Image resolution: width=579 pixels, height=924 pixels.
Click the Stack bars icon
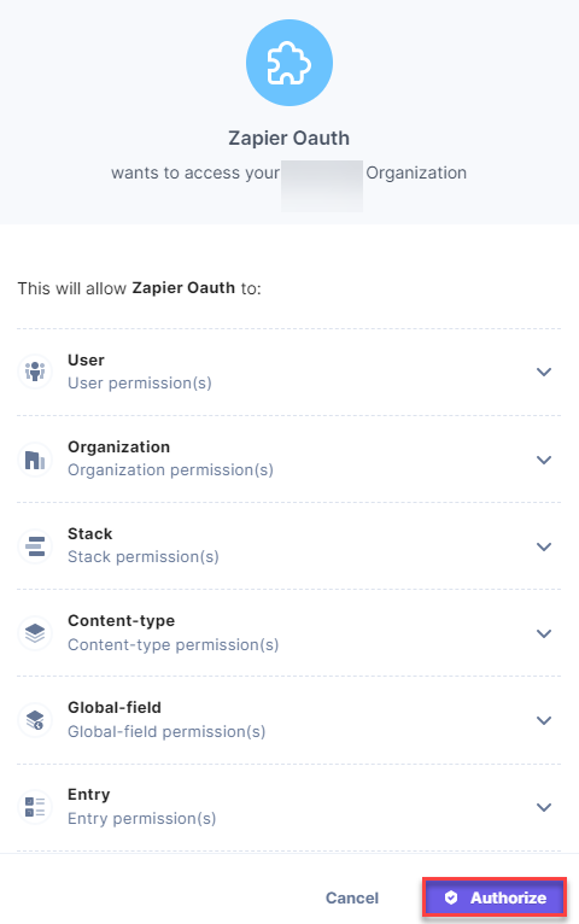(x=35, y=546)
